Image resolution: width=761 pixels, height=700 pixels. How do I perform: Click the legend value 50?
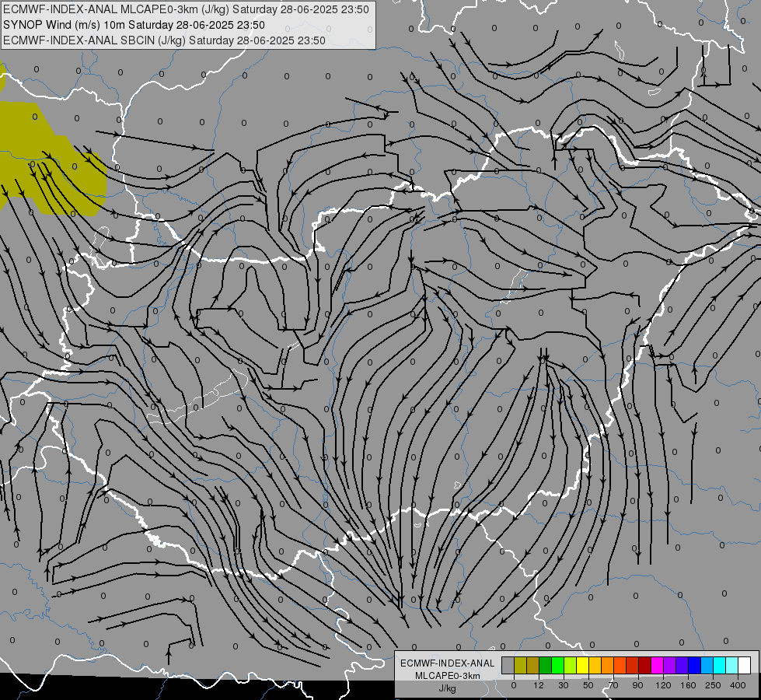[588, 685]
